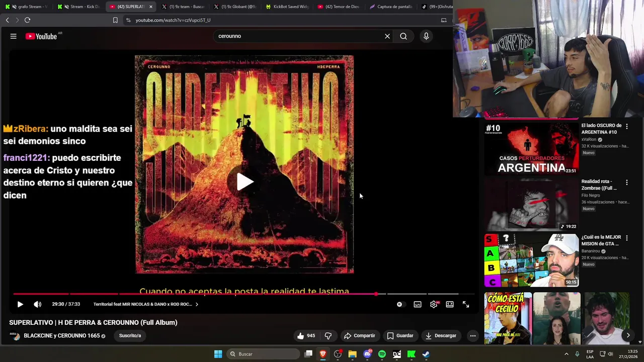Go back with browser back arrow
644x362 pixels.
point(7,20)
